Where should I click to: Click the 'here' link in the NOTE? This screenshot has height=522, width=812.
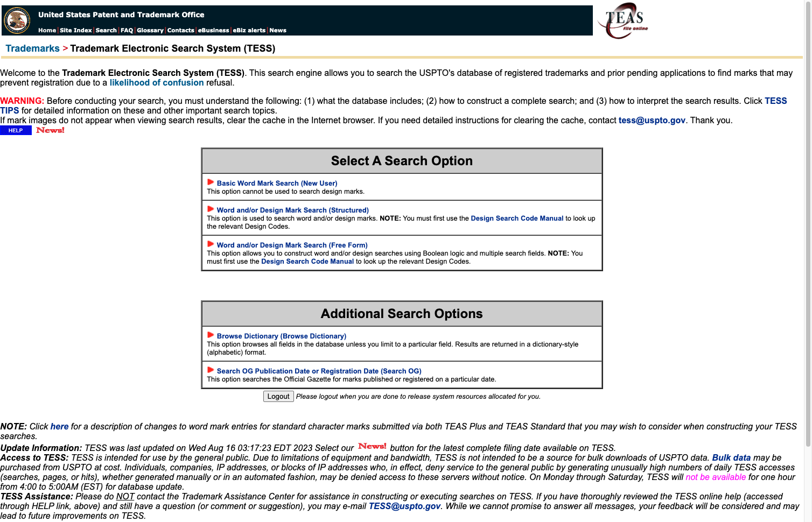coord(59,427)
